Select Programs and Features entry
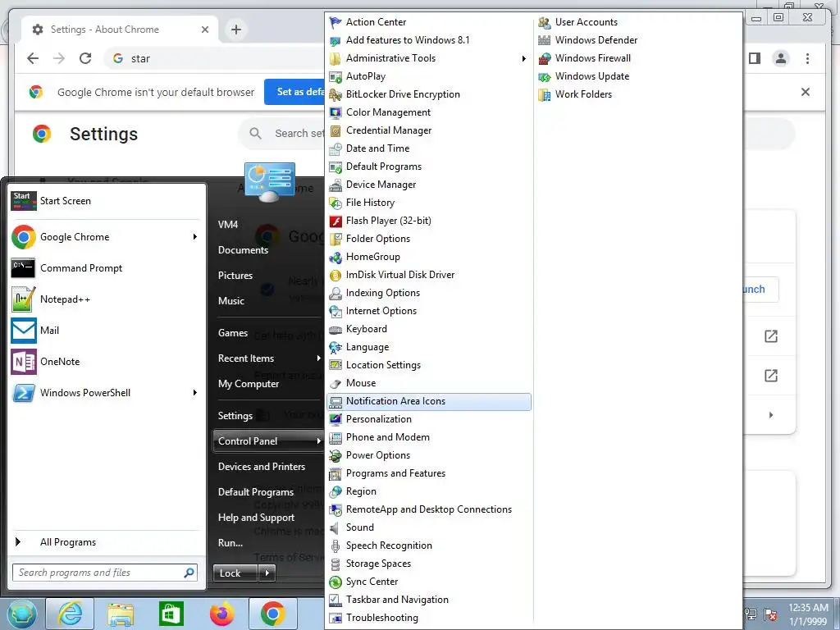This screenshot has width=840, height=630. point(429,473)
